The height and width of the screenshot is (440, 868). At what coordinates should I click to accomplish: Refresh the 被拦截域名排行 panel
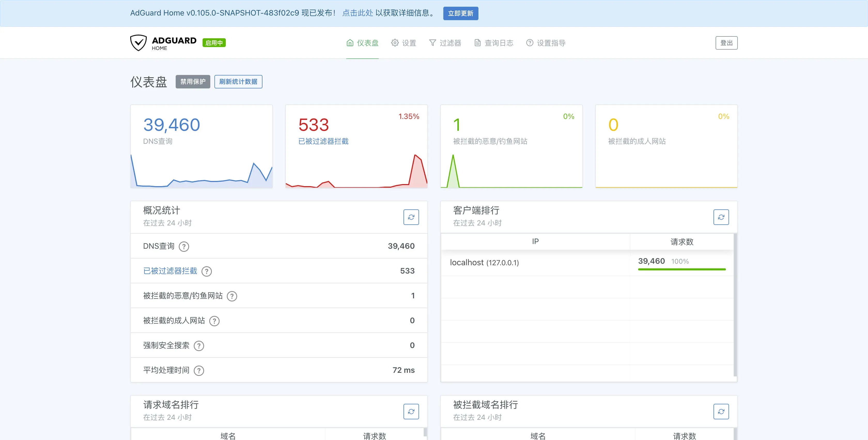click(x=721, y=411)
